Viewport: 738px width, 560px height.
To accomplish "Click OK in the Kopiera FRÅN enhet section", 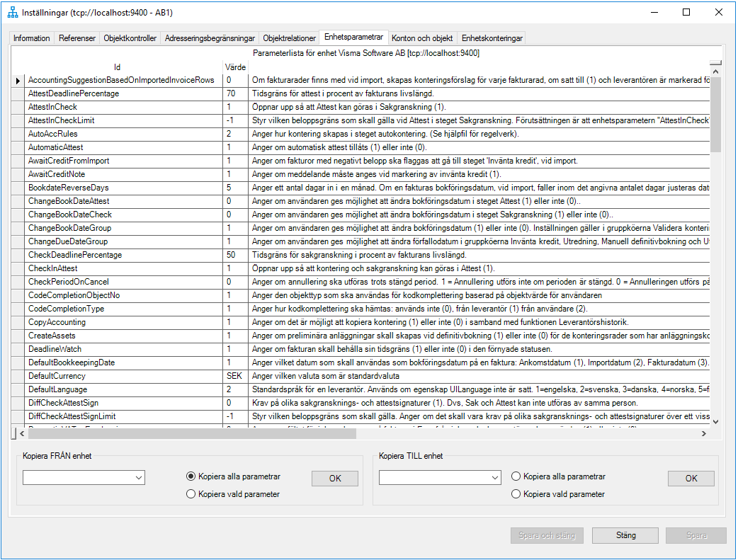I will 334,478.
